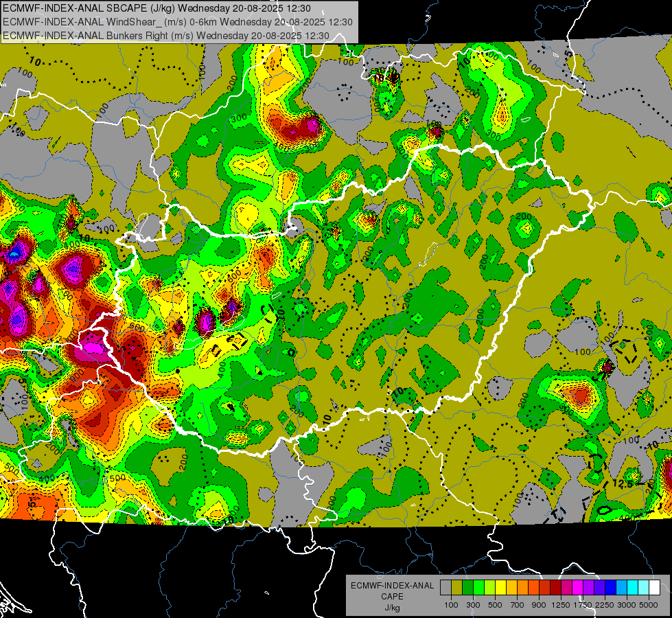Click the ECMWF-INDEX-ANAL legend title
The image size is (672, 618).
click(x=392, y=586)
